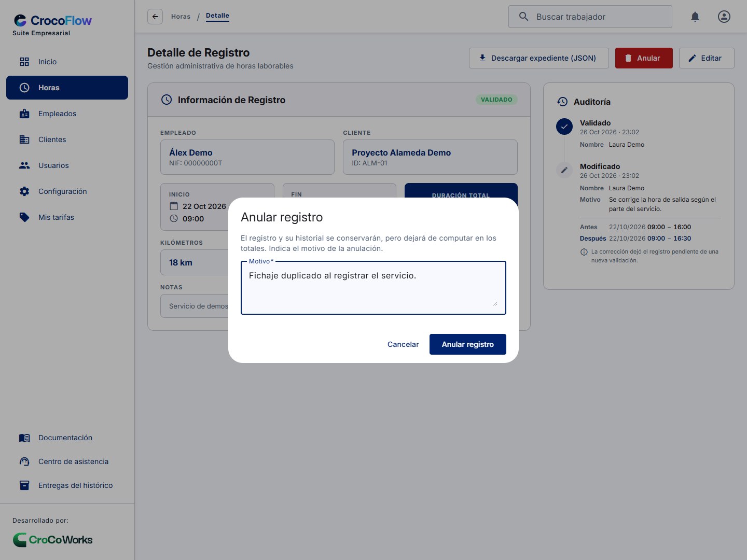
Task: Click the Configuración gear icon
Action: point(24,191)
